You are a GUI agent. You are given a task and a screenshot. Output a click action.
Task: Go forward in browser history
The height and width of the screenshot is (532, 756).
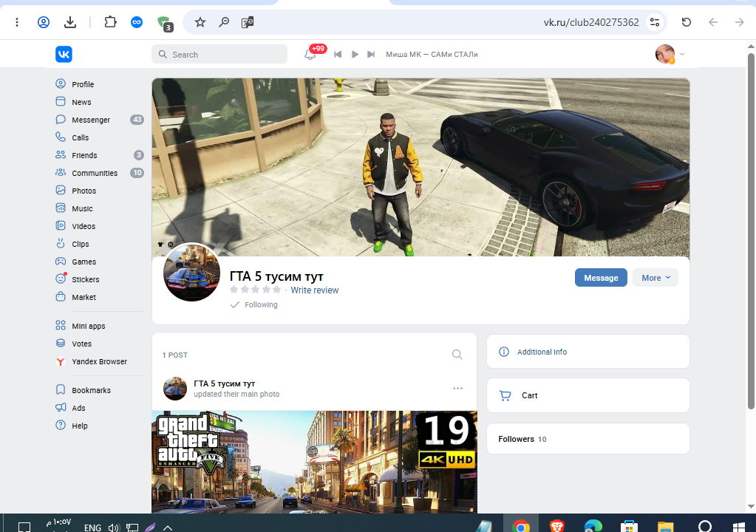739,22
